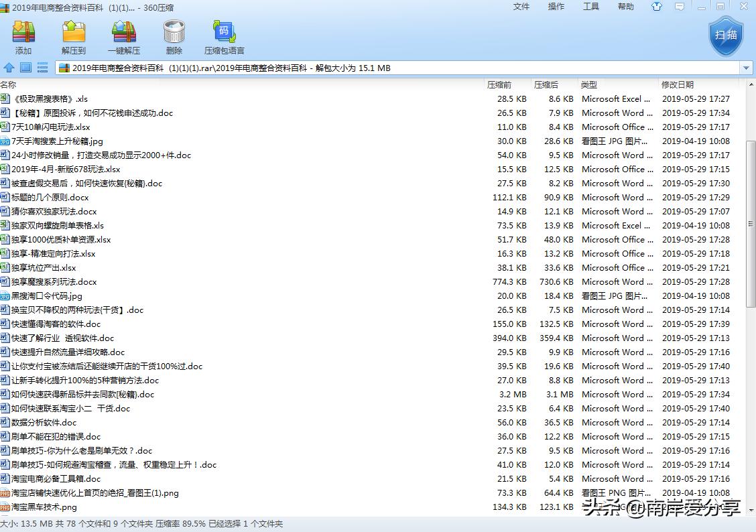Screen dimensions: 756x532
Task: Open the 工具 menu
Action: (590, 7)
